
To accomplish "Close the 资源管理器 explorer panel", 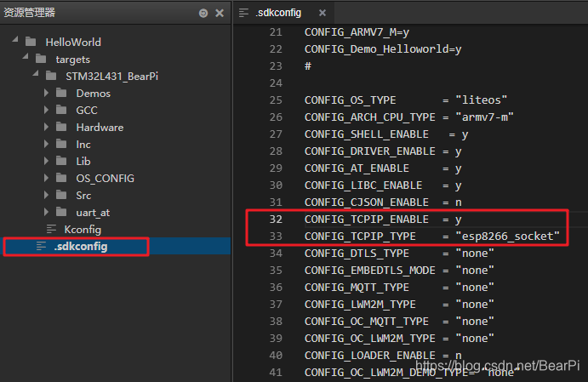I will pyautogui.click(x=220, y=14).
